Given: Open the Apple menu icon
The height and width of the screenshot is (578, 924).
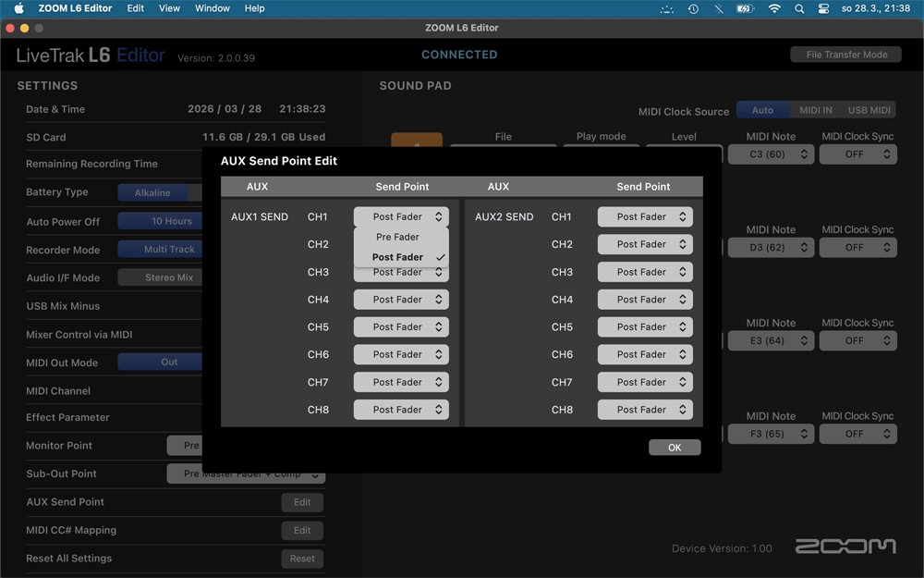Looking at the screenshot, I should (18, 8).
